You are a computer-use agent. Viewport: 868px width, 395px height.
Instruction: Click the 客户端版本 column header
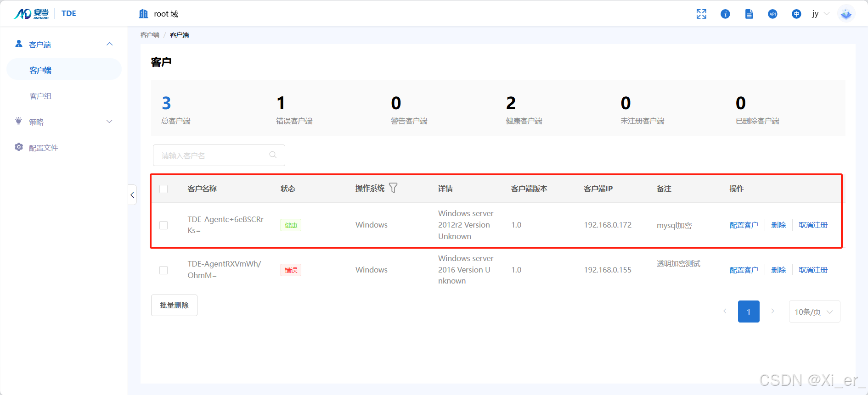point(529,189)
